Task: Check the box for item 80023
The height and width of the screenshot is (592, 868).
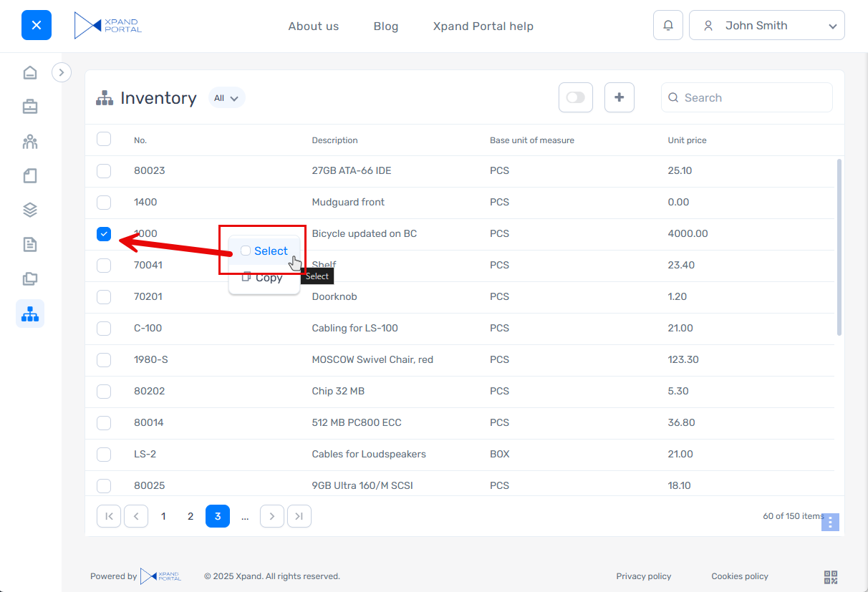Action: 104,171
